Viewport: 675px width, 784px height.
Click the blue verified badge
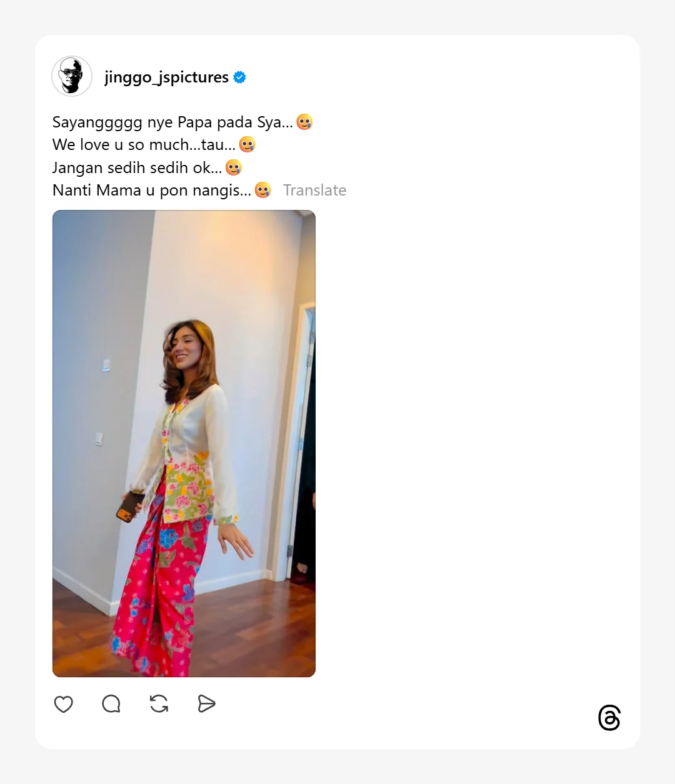coord(239,77)
